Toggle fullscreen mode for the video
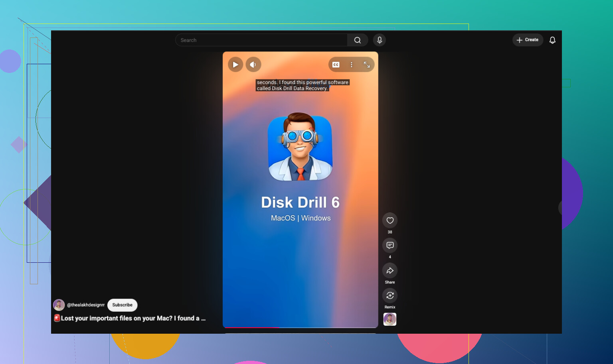 (367, 65)
